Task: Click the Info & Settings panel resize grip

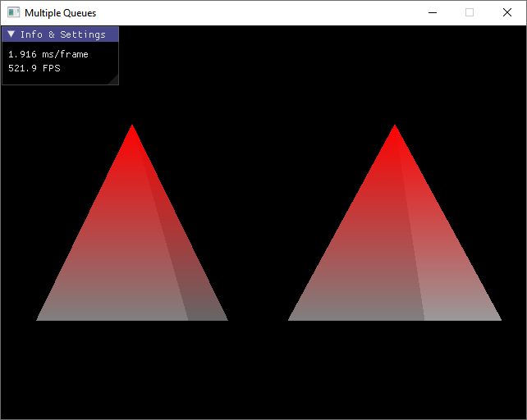Action: point(114,80)
